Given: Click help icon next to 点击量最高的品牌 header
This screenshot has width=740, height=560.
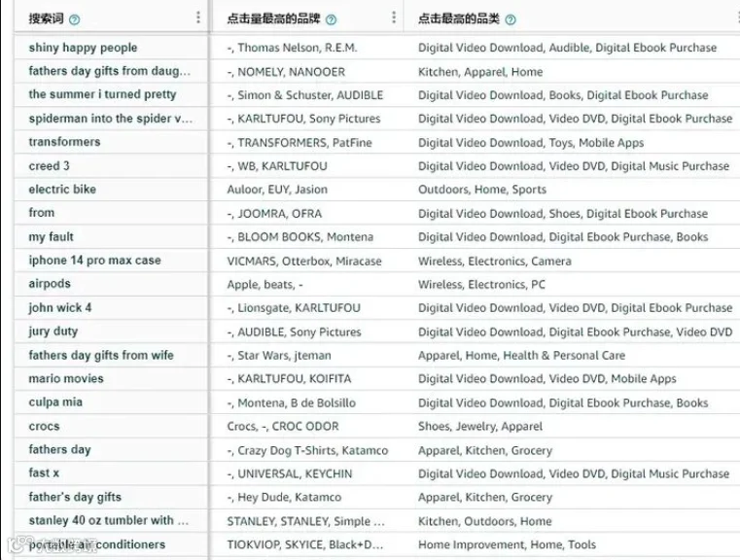Looking at the screenshot, I should pos(332,19).
